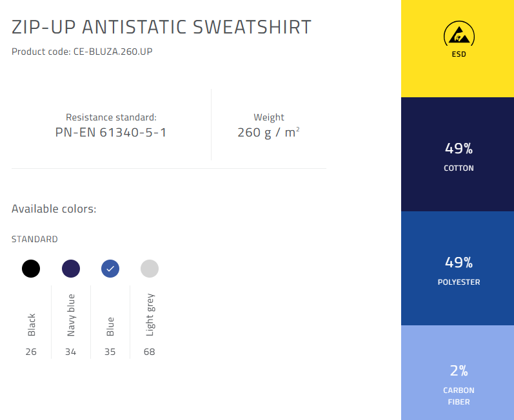Pick the Light grey color swatch
514x420 pixels.
coord(150,269)
